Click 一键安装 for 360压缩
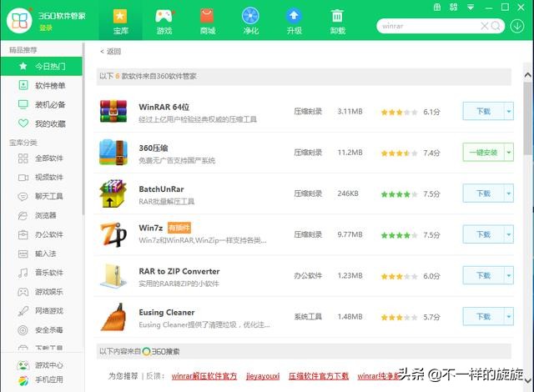The width and height of the screenshot is (534, 392). click(483, 152)
